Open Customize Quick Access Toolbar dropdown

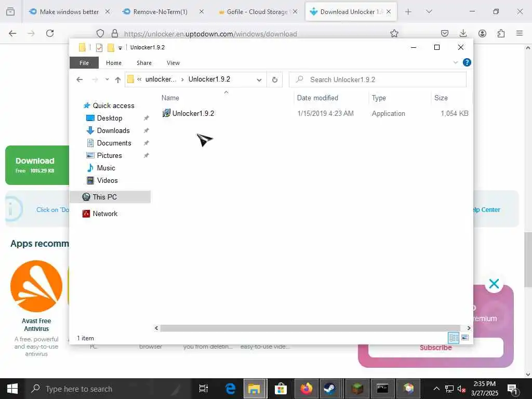[x=120, y=48]
